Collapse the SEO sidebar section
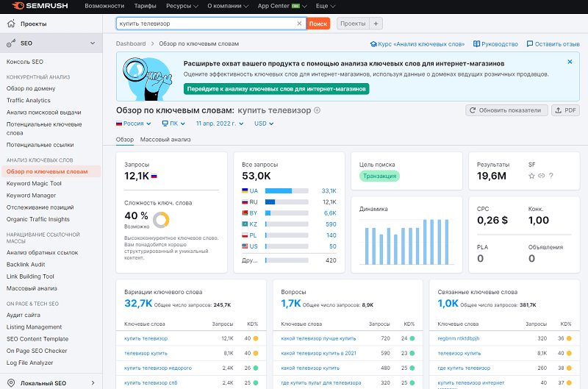The image size is (588, 389). pos(92,43)
